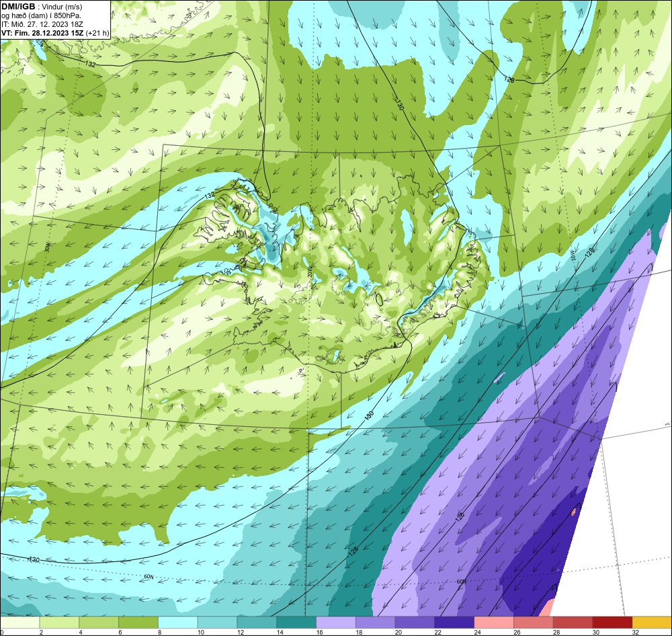Choose the red swatch between 28 and 30
672x636 pixels.
click(573, 623)
